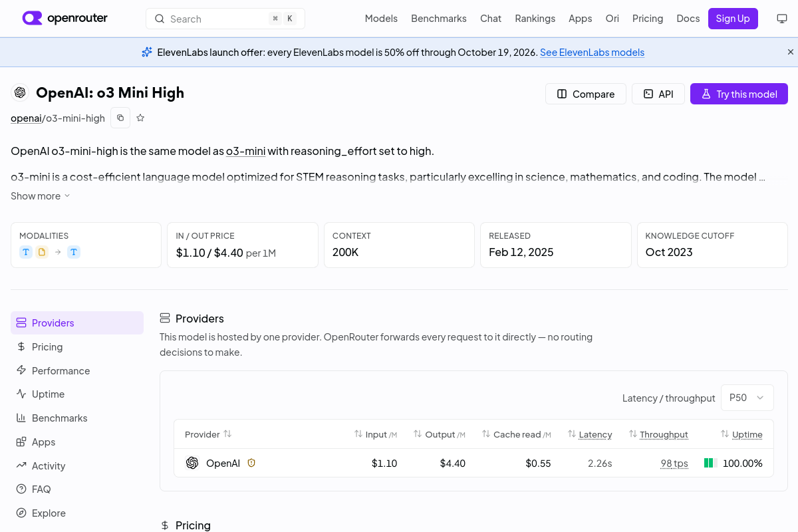Go to Apps in top navigation

pos(581,19)
